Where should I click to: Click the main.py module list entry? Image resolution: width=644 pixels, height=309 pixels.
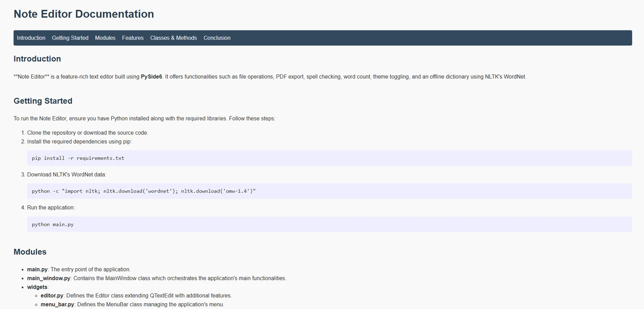click(x=79, y=270)
